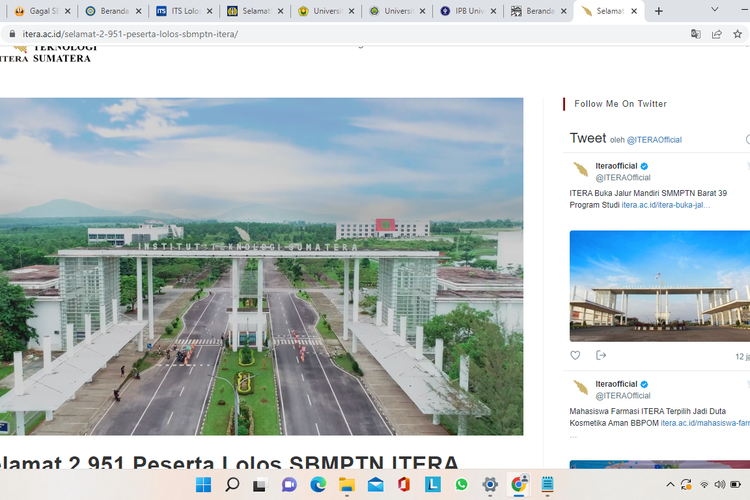Image resolution: width=750 pixels, height=500 pixels.
Task: Open the itera.ac.id/itera-buka-jal tweet link
Action: [x=666, y=205]
